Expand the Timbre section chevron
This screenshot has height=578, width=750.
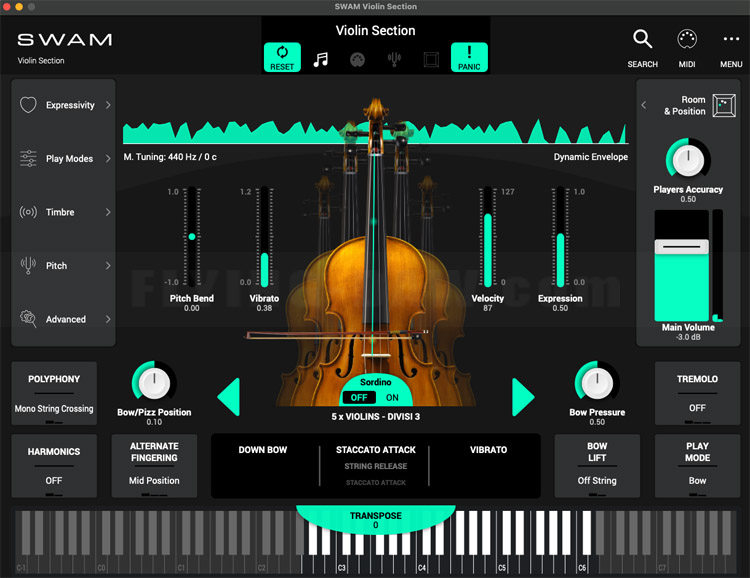click(x=108, y=212)
